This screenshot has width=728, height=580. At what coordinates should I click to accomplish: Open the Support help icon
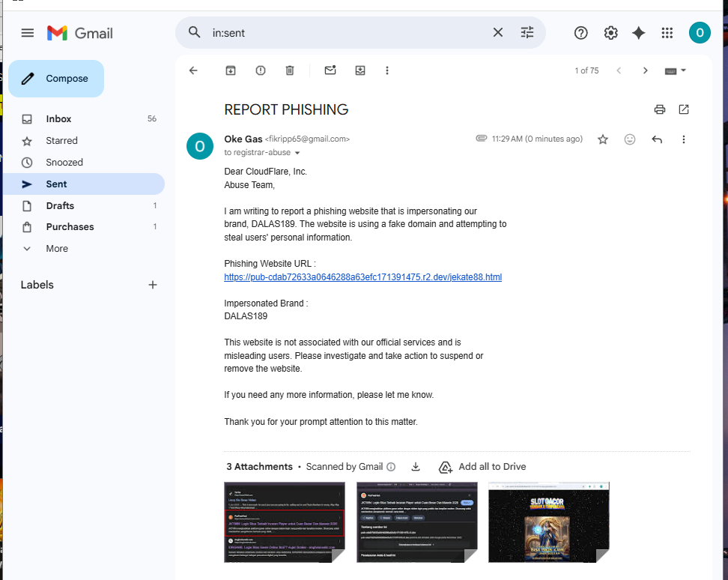[580, 33]
